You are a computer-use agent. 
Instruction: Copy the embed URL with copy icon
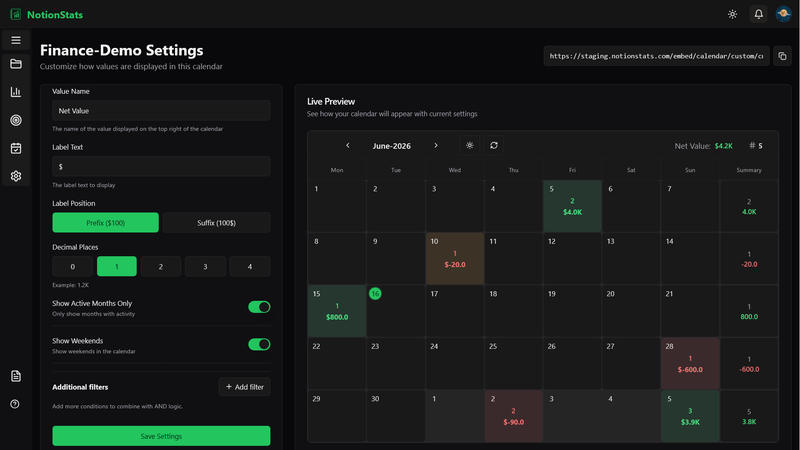pos(782,56)
